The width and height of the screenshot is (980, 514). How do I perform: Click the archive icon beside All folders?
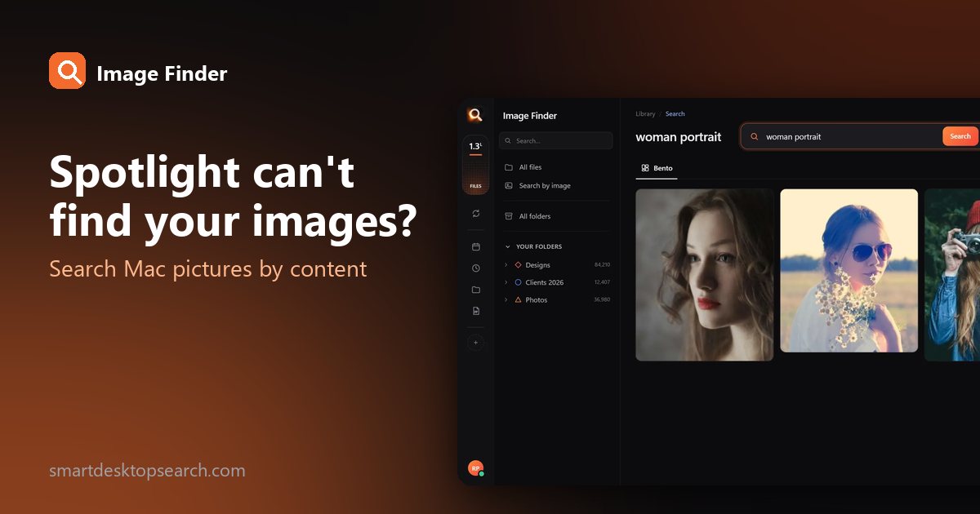pyautogui.click(x=509, y=216)
